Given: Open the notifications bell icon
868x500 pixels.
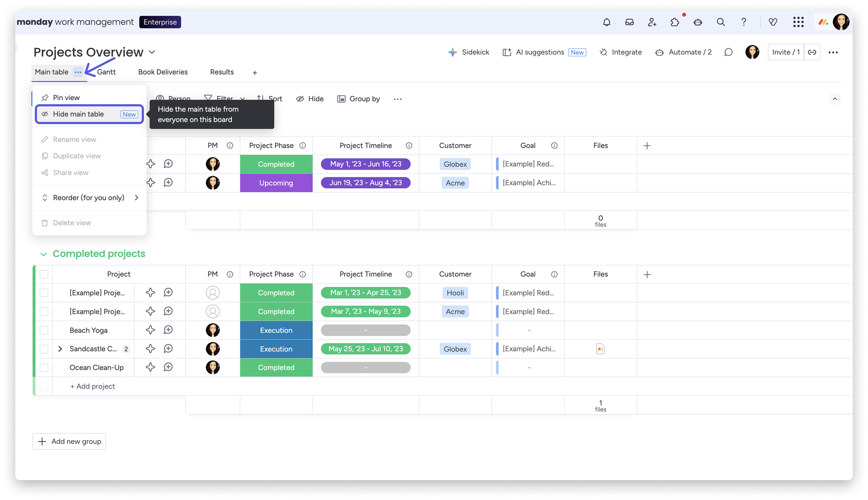Looking at the screenshot, I should [x=606, y=22].
